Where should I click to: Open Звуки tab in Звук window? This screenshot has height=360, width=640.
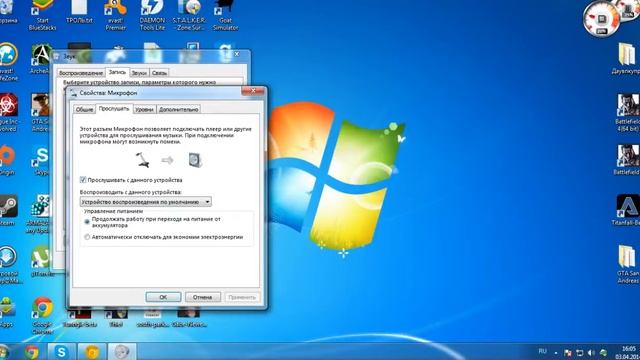[139, 73]
